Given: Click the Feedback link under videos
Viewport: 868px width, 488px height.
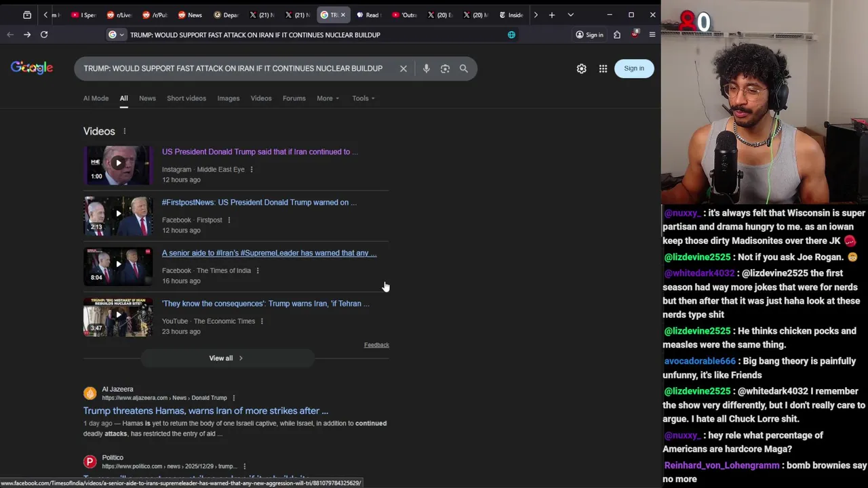Looking at the screenshot, I should pyautogui.click(x=376, y=345).
